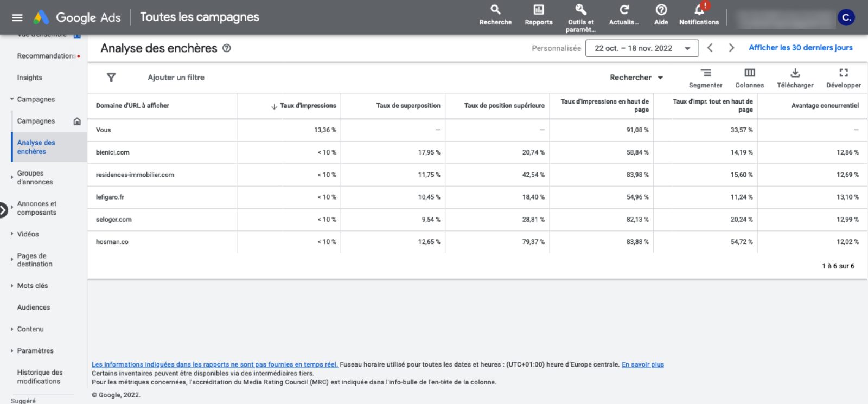Viewport: 868px width, 404px height.
Task: Open the Notifications bell
Action: [x=699, y=10]
